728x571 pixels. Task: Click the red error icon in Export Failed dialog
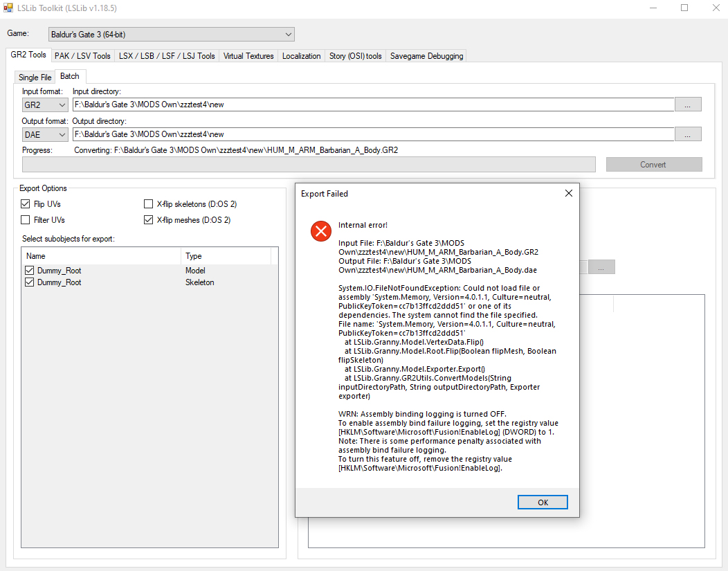[x=320, y=231]
